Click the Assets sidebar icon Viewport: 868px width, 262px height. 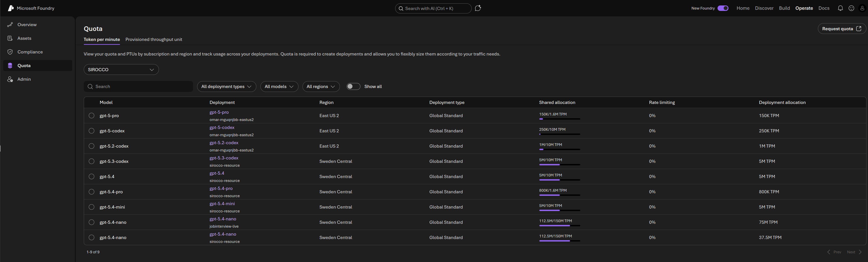click(x=10, y=38)
